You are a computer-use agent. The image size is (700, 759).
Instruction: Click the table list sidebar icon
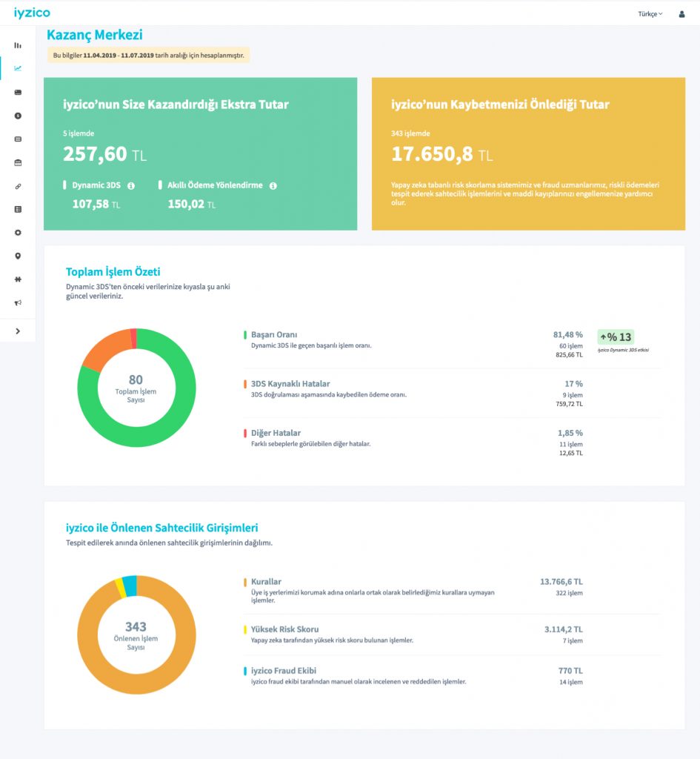pos(18,209)
